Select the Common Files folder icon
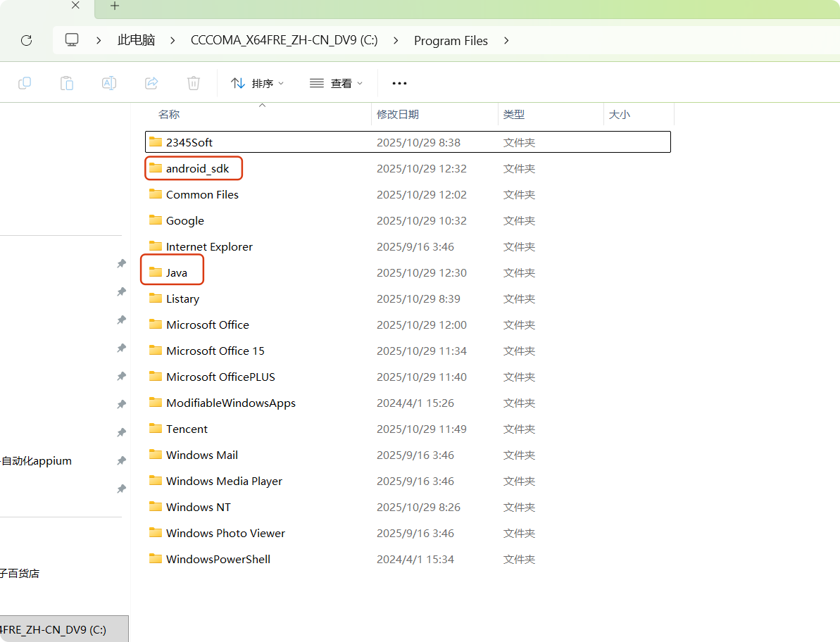 pyautogui.click(x=156, y=194)
